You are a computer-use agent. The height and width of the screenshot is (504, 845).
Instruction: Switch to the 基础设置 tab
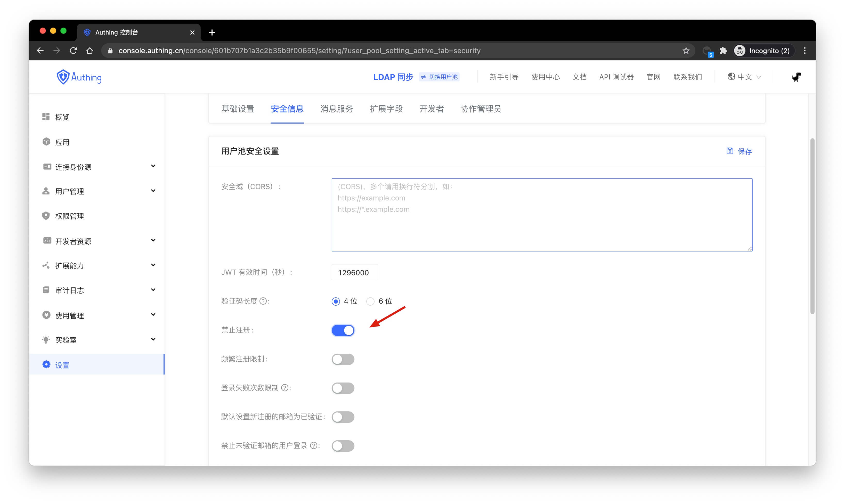tap(237, 109)
